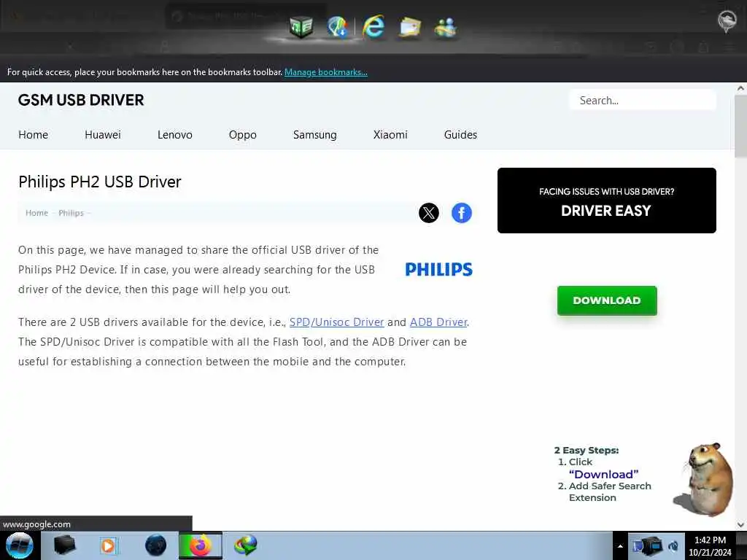Open the Oppo menu item
The image size is (747, 560).
tap(242, 135)
